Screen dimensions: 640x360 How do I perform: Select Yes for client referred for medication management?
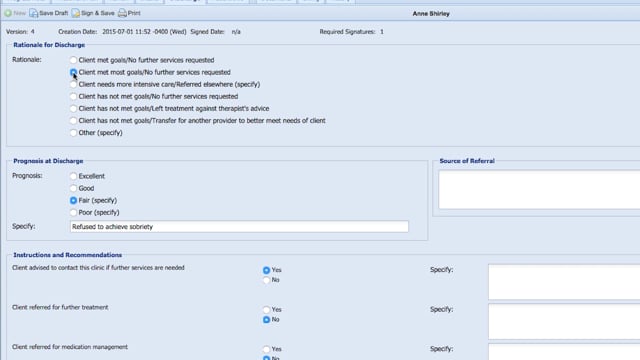point(267,349)
